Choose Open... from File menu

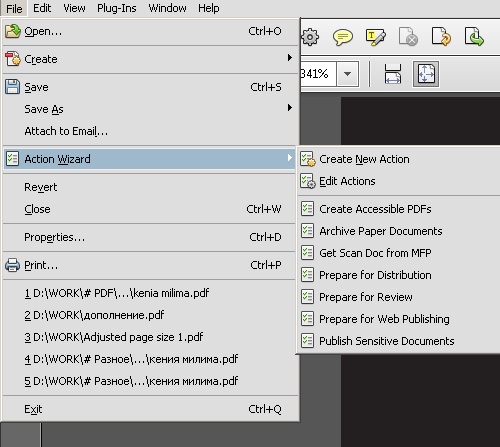click(x=149, y=31)
